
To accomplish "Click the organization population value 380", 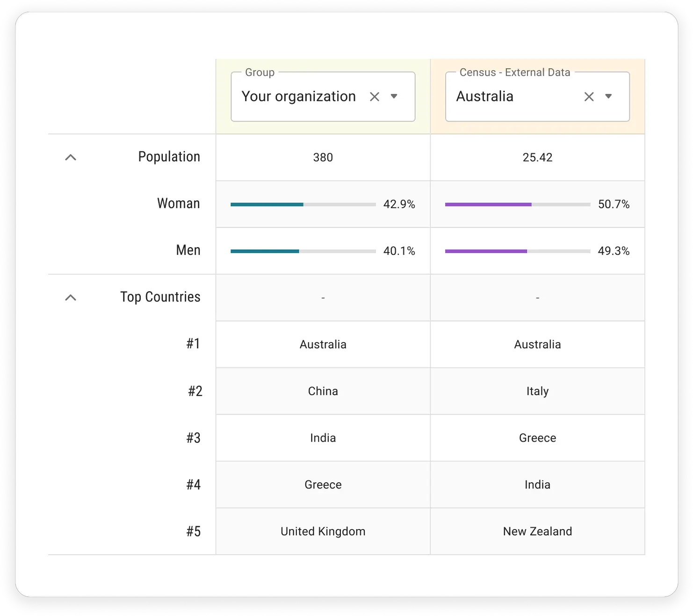I will [x=323, y=158].
